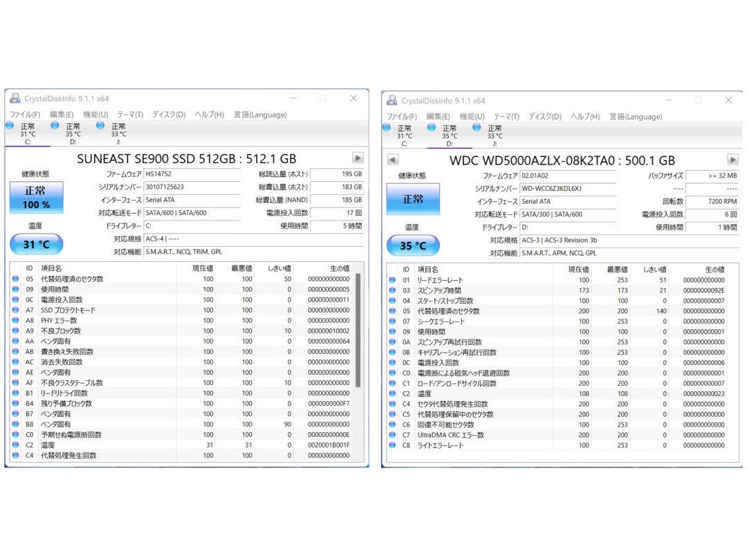Click status icon of スピンアップ時間 row

[x=393, y=290]
